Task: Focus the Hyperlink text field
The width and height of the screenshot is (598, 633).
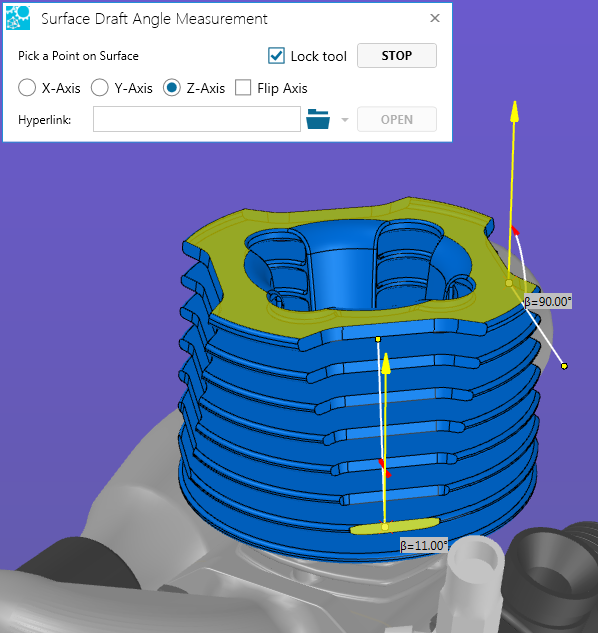Action: pyautogui.click(x=197, y=119)
